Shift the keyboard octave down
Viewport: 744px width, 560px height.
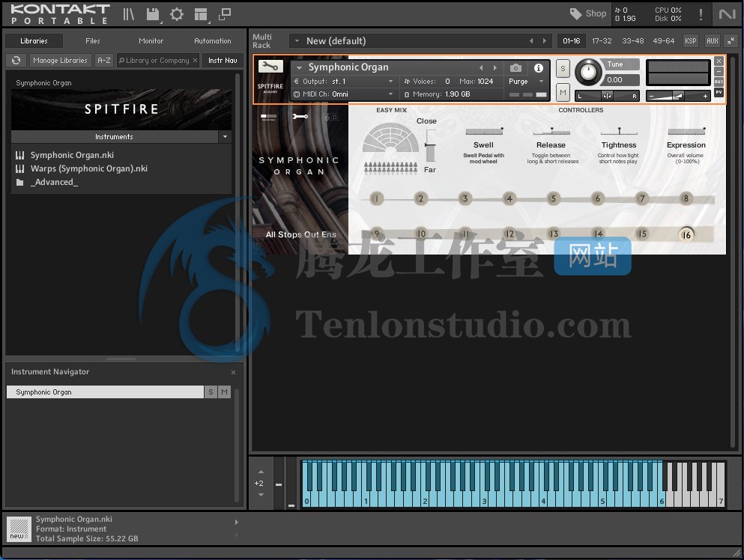click(261, 495)
